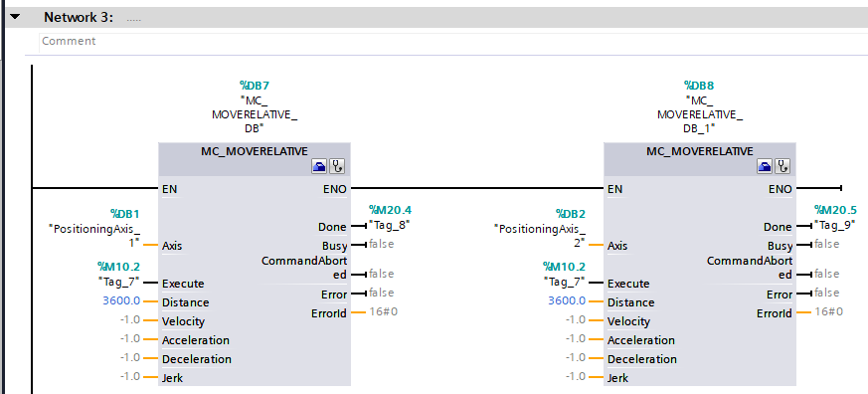
Task: Edit Jerk value -1.0 on first block
Action: click(x=130, y=376)
